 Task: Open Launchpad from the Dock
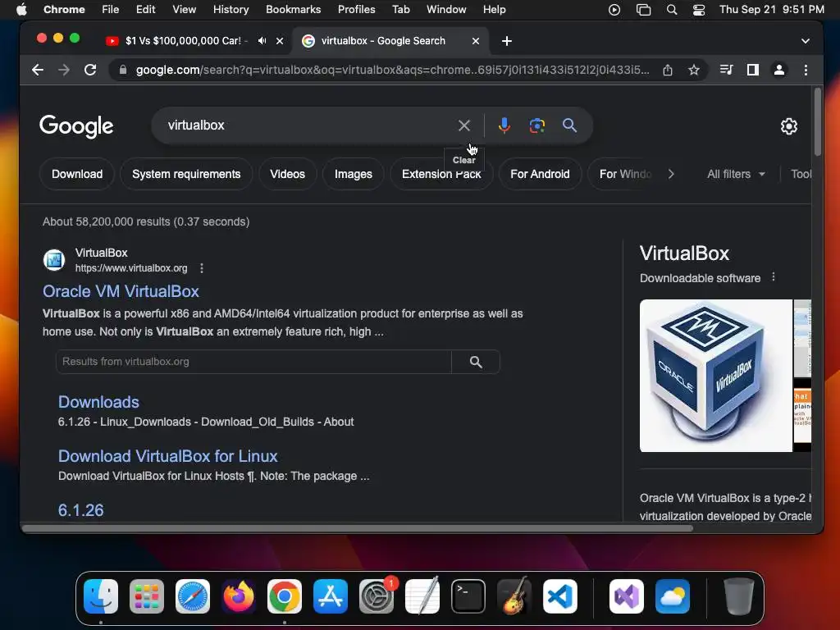tap(147, 596)
